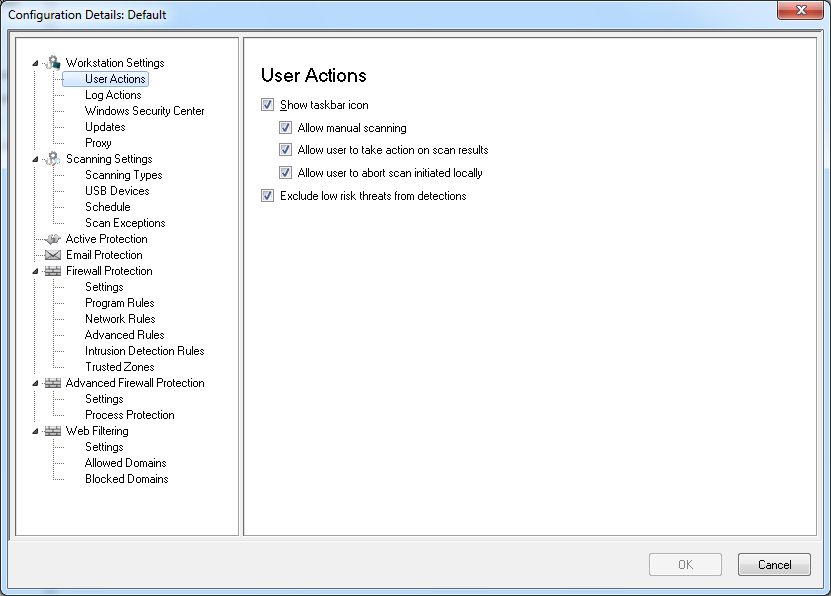Open Intrusion Detection Rules
The height and width of the screenshot is (596, 831).
[x=144, y=351]
